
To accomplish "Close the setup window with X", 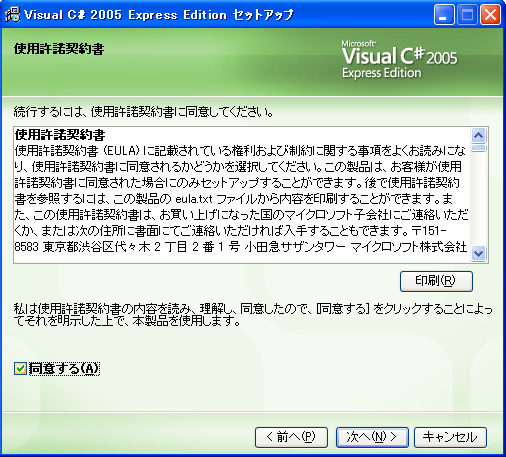I will [x=490, y=15].
